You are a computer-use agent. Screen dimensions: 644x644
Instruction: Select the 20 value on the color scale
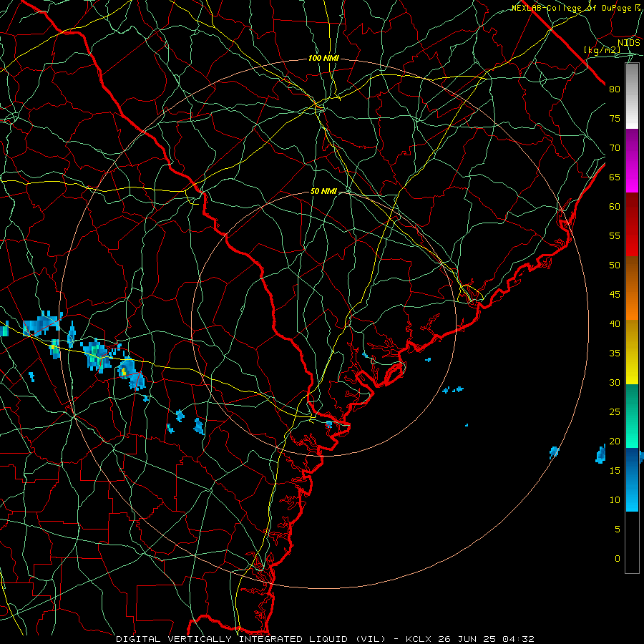pyautogui.click(x=615, y=441)
